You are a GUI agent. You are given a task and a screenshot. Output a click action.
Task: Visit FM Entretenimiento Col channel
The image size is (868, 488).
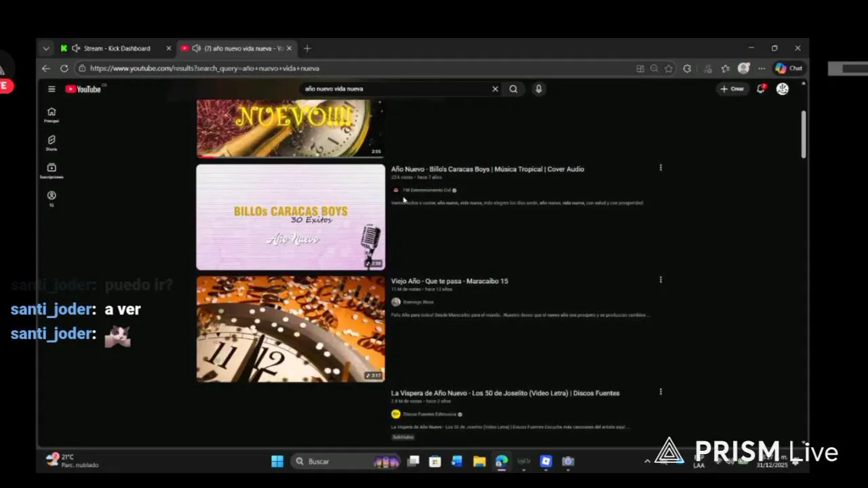pos(427,190)
